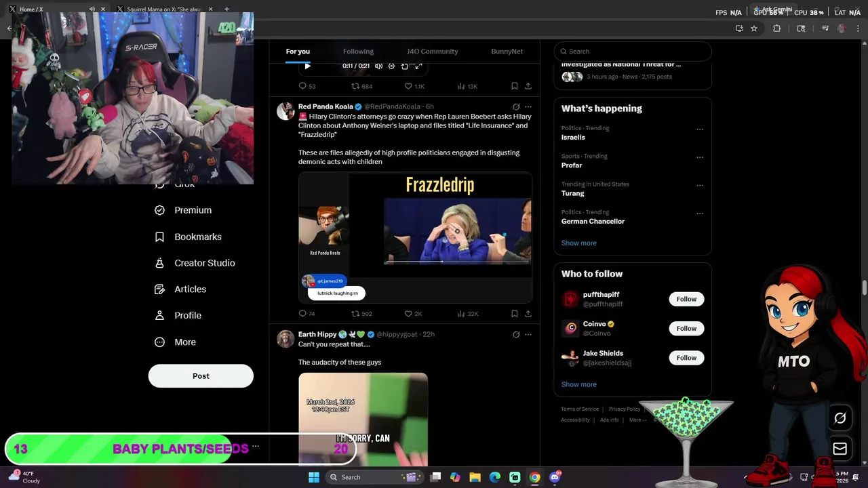The height and width of the screenshot is (488, 868).
Task: Go to Profile in the sidebar
Action: point(178,315)
